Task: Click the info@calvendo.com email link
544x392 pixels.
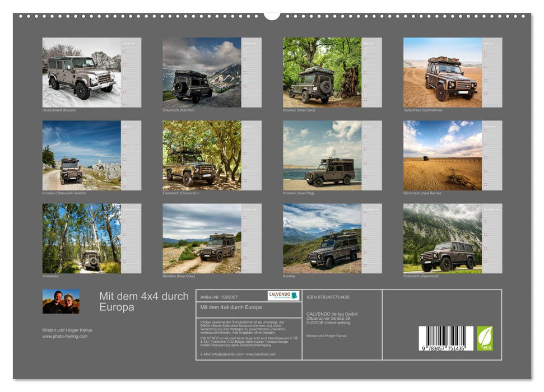Action: point(227,354)
